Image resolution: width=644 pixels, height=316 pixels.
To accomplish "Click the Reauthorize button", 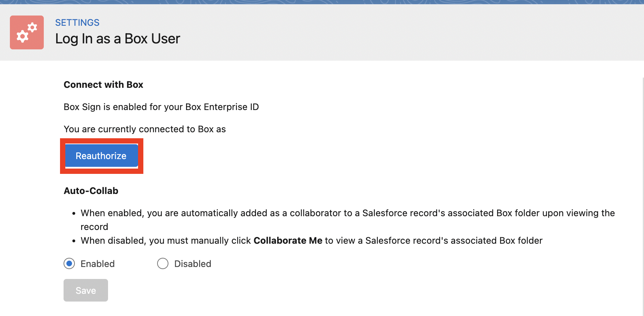I will pyautogui.click(x=101, y=156).
